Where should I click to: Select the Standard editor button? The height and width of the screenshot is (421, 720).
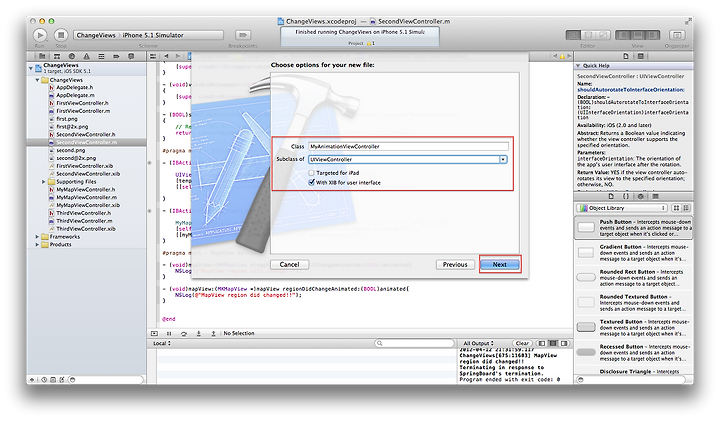573,35
